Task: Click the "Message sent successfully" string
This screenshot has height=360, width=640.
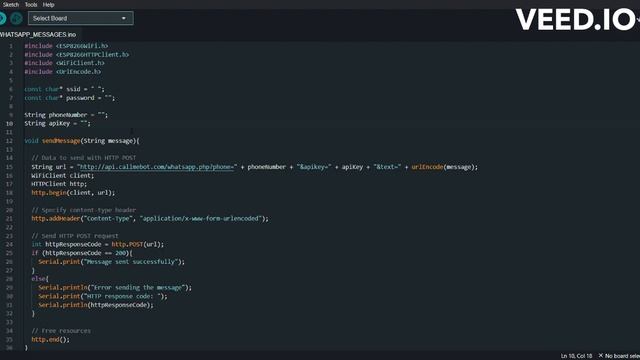Action: 131,262
